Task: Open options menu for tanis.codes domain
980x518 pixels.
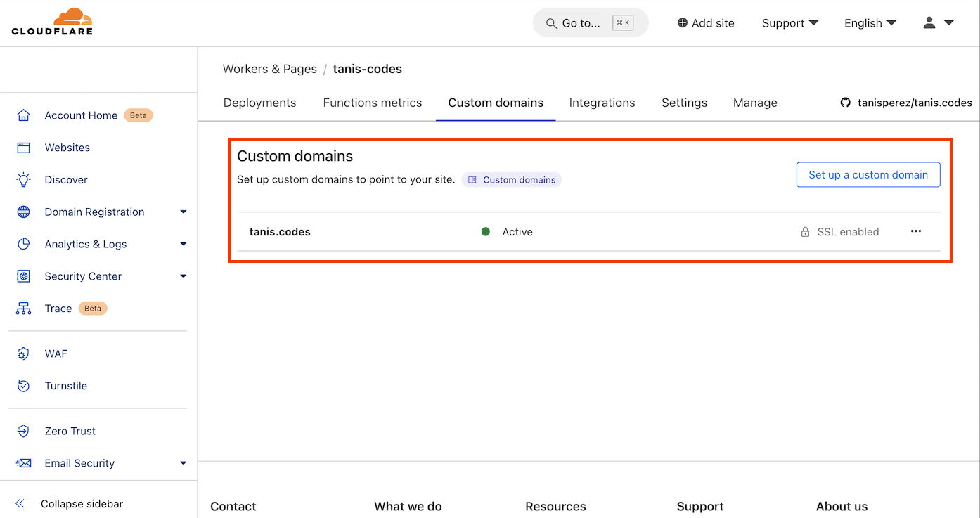Action: click(x=915, y=231)
